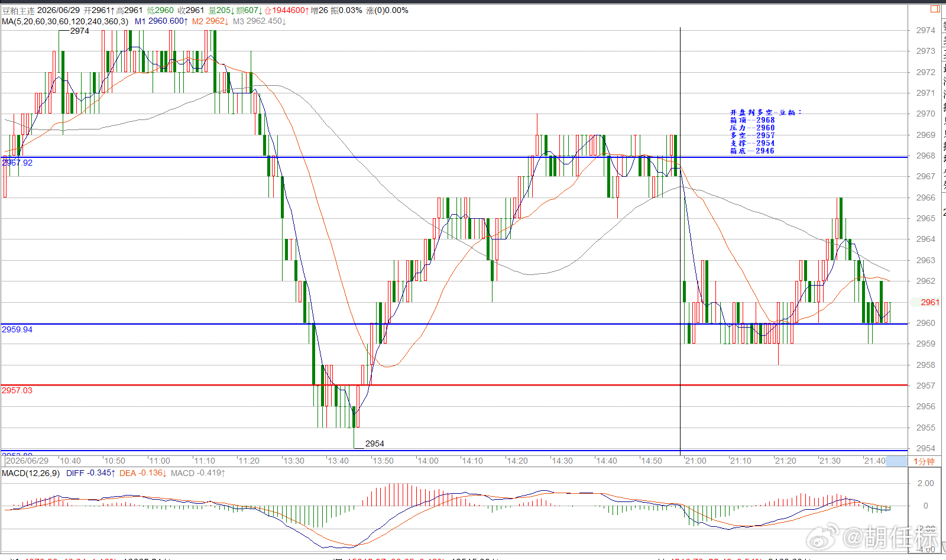Click the 箱顶--2968 annotation line
This screenshot has height=560, width=946.
click(752, 120)
